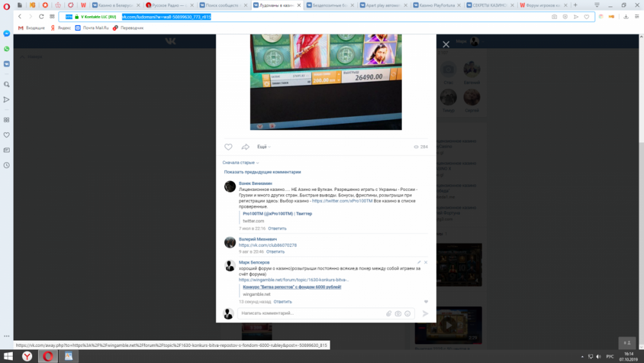Screen dimensions: 644x363
Task: Open the Сначала старые sorting dropdown
Action: coord(241,162)
